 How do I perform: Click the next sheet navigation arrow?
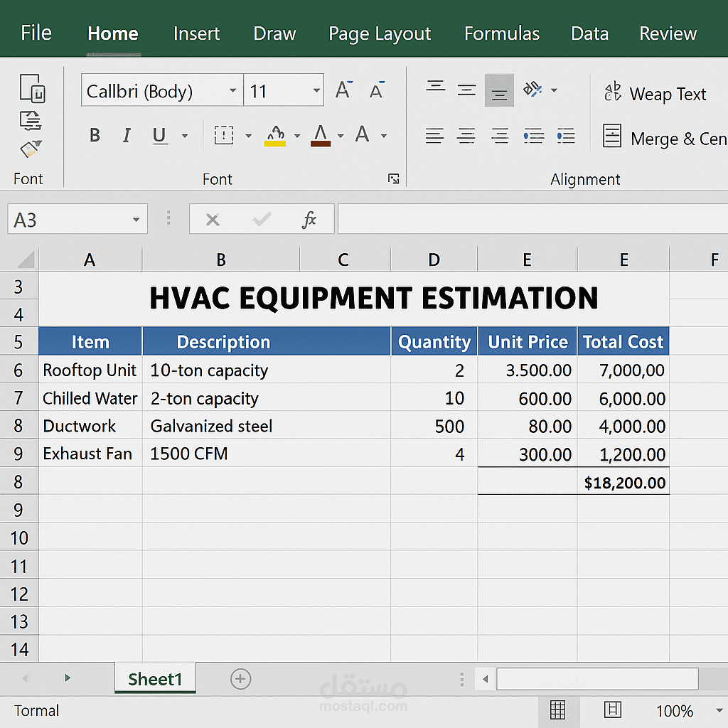click(68, 678)
